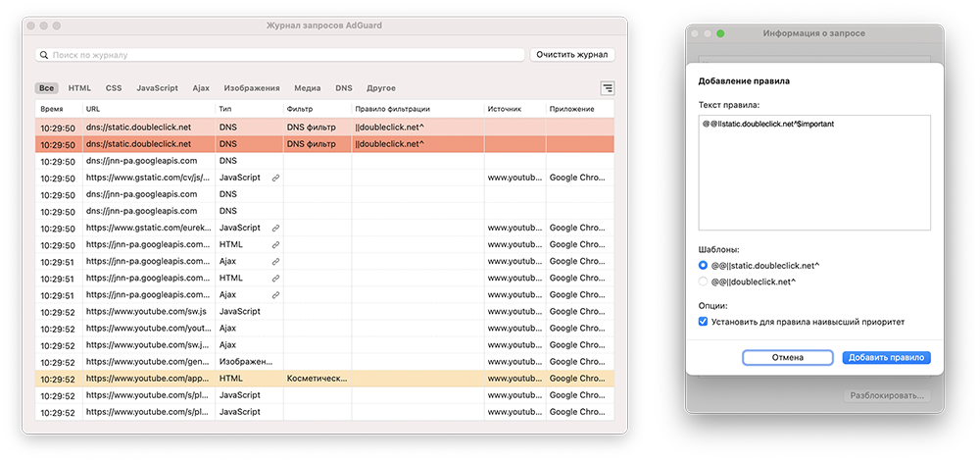Click the dimmed 'Разблокировать...' button
This screenshot has width=980, height=461.
click(x=887, y=396)
